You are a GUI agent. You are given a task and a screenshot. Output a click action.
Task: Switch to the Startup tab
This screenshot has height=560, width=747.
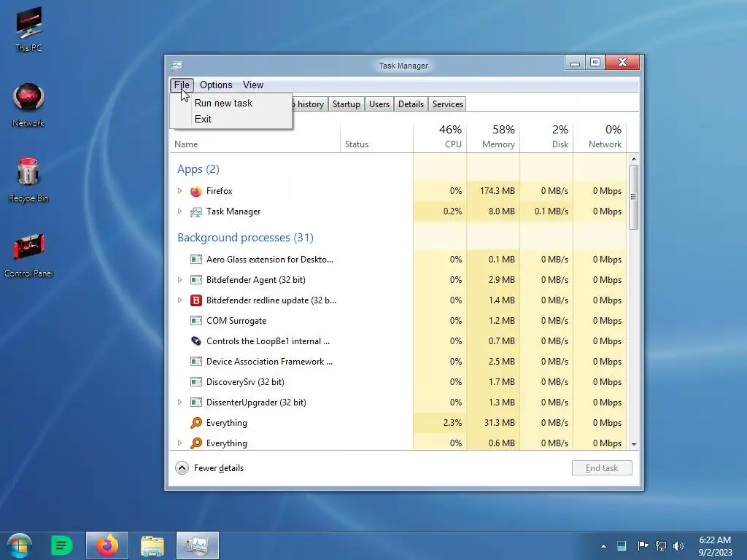coord(347,104)
